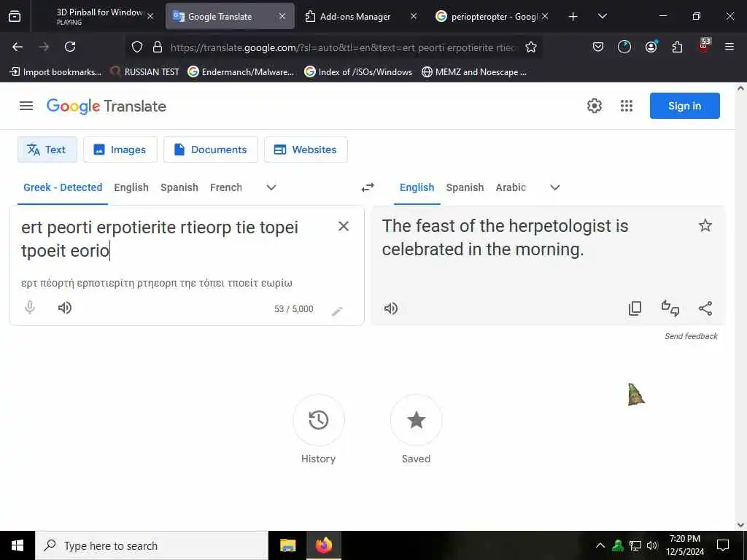Choose French as source language
Screen dimensions: 747x560
tap(226, 187)
